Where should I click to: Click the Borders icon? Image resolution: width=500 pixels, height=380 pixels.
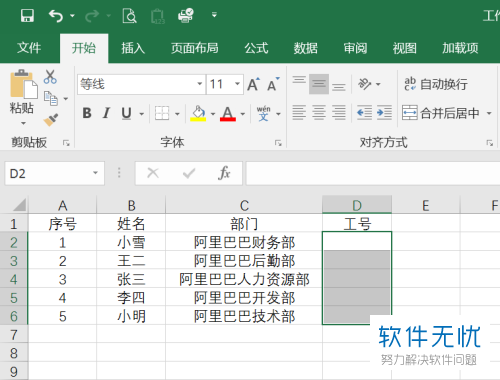[x=162, y=113]
